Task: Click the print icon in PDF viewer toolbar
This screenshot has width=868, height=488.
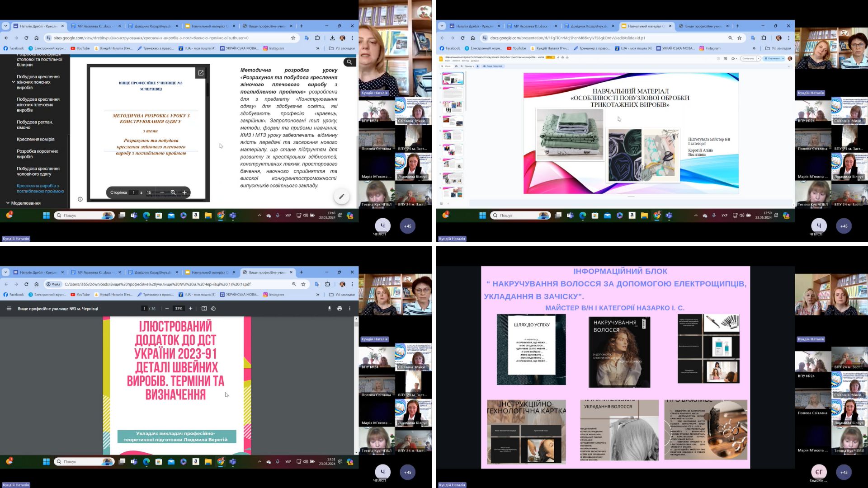Action: (x=340, y=309)
